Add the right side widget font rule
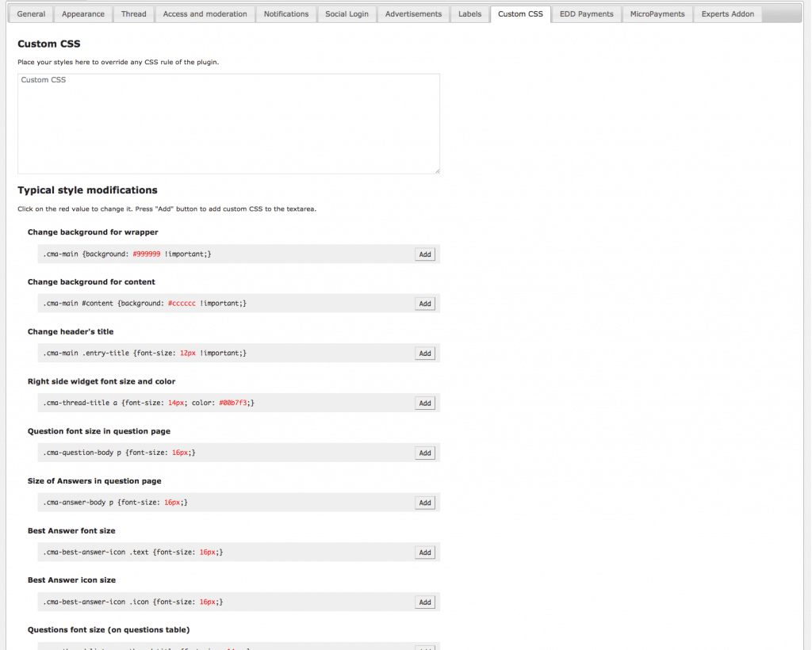Image resolution: width=812 pixels, height=650 pixels. tap(424, 403)
